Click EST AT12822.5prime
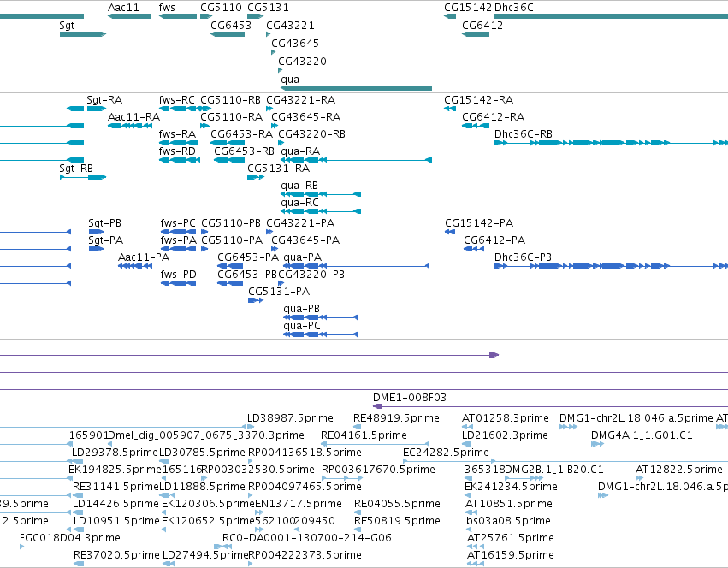 (639, 478)
